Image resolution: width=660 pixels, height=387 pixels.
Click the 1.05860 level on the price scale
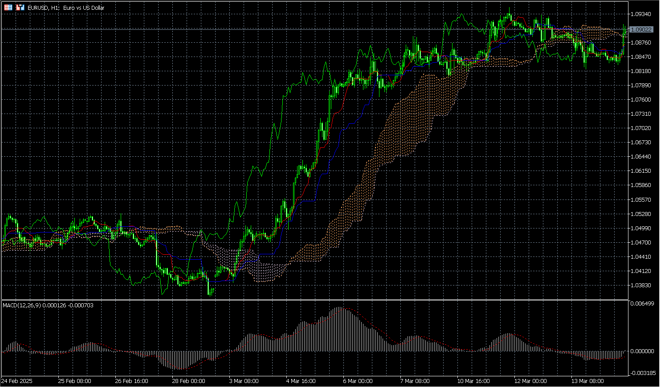tap(640, 185)
